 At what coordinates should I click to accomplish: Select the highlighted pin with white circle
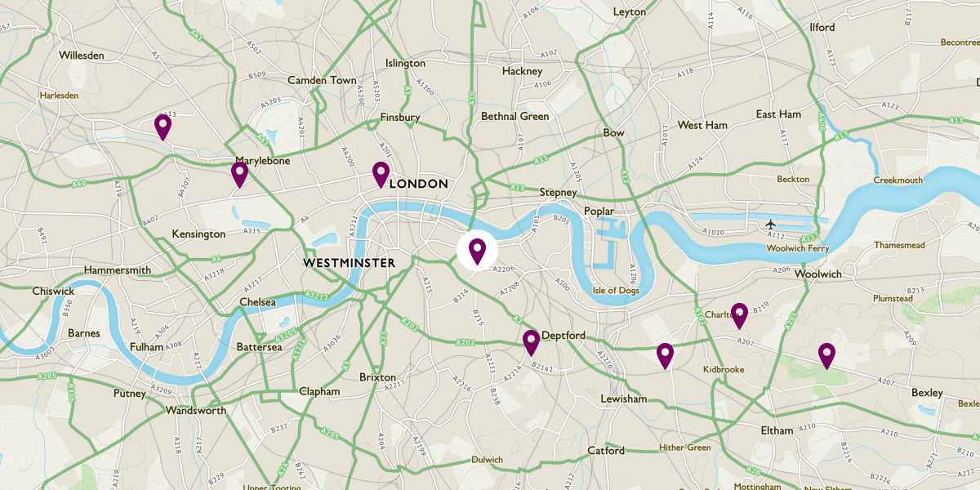tap(477, 251)
